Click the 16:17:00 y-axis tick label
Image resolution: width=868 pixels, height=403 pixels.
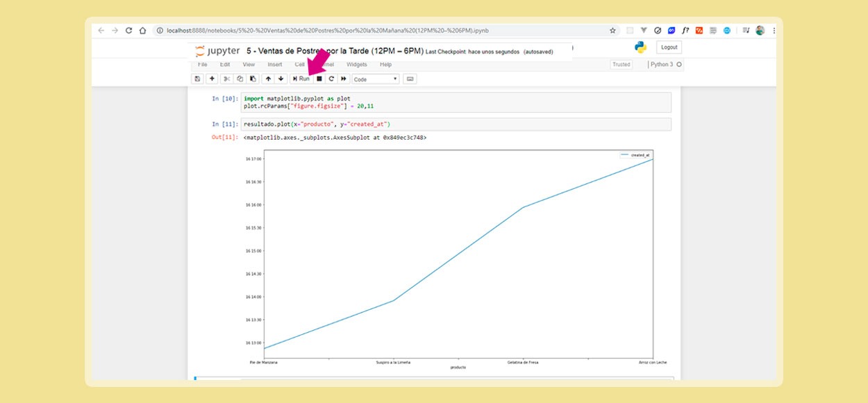[253, 159]
